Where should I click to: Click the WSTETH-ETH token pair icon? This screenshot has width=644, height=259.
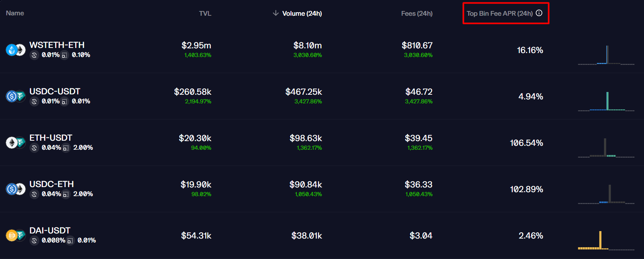coord(15,50)
